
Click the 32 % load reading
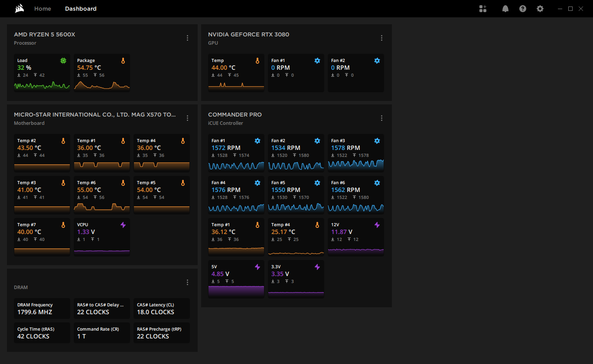click(24, 68)
